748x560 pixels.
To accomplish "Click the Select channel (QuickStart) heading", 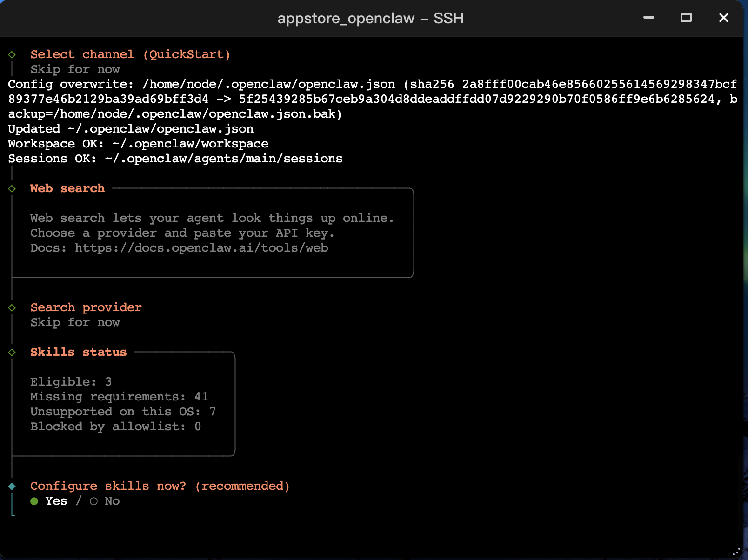I will pos(130,54).
